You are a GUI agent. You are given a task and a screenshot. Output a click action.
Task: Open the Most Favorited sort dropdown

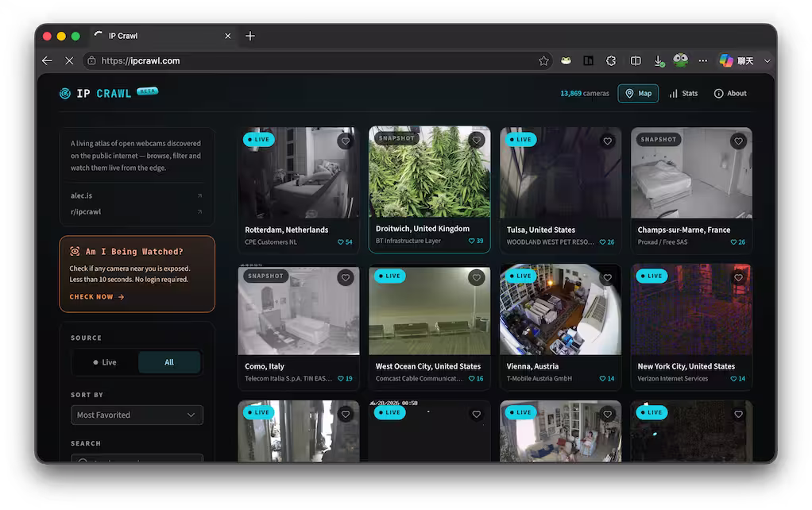tap(137, 415)
